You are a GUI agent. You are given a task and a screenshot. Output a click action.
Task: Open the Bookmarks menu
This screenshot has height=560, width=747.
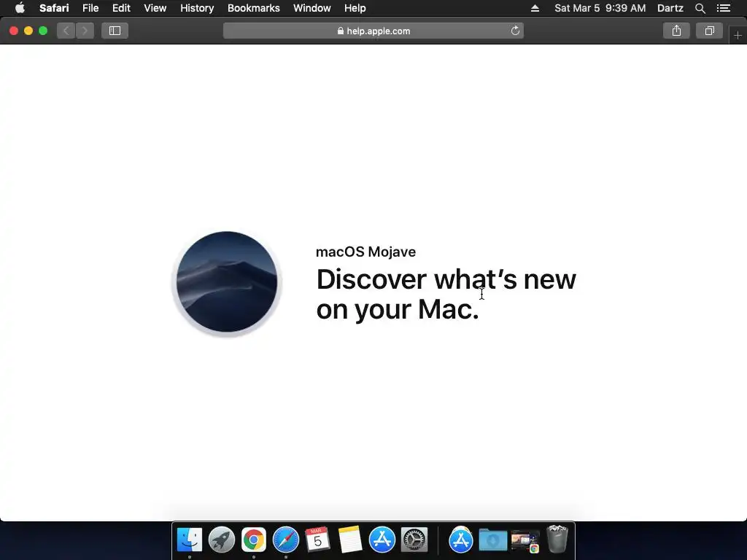[x=253, y=8]
